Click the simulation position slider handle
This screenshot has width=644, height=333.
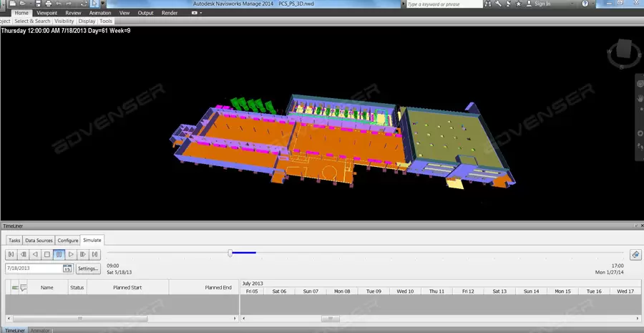point(230,253)
